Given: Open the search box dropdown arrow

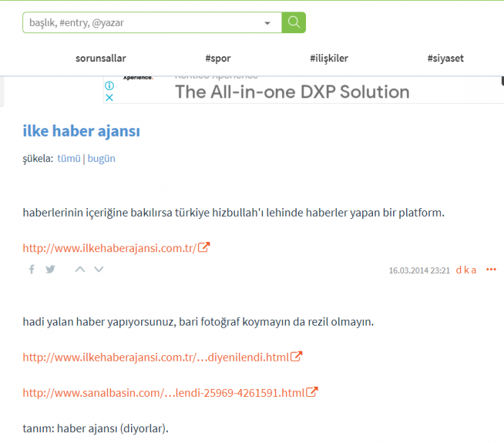Looking at the screenshot, I should click(268, 23).
